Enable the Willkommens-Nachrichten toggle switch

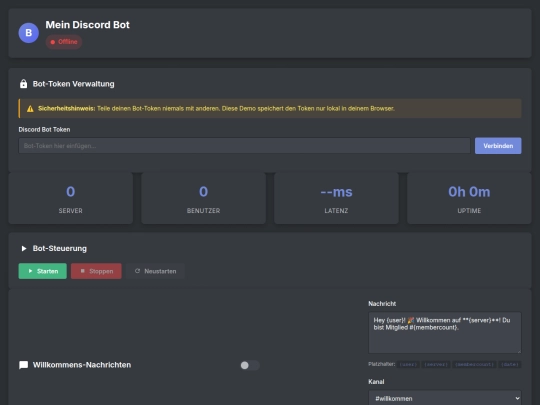pos(250,365)
